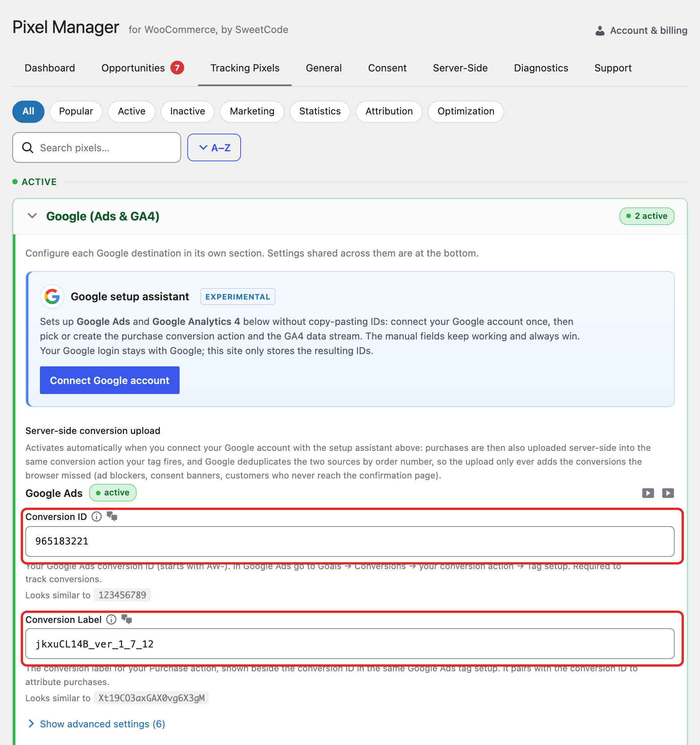Click the Google logo in setup assistant
The height and width of the screenshot is (745, 700).
(52, 296)
